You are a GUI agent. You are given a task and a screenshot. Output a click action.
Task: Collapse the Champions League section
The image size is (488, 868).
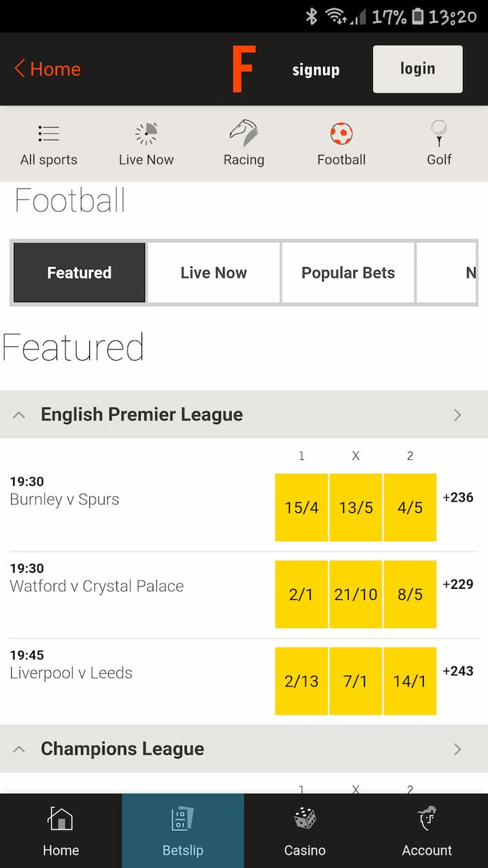point(20,749)
